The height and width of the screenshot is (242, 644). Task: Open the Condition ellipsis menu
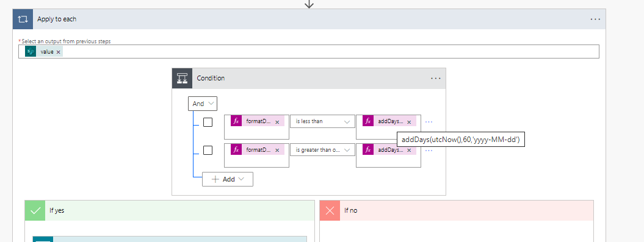436,79
